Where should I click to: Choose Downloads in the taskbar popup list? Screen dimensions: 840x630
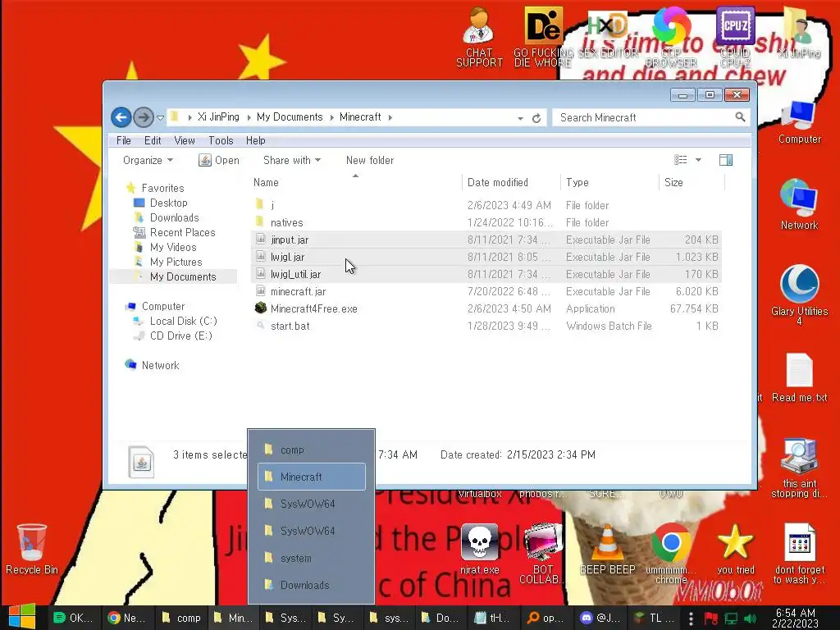[311, 585]
